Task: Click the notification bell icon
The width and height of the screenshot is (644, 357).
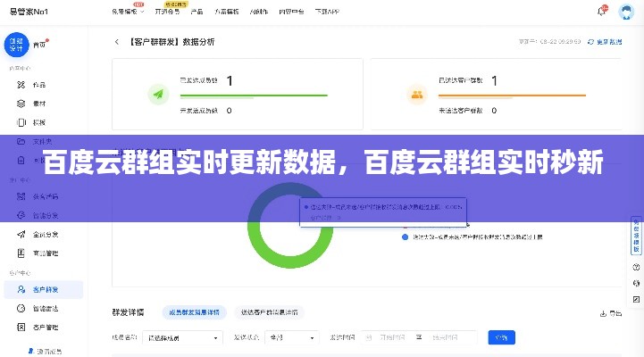Action: [x=601, y=12]
